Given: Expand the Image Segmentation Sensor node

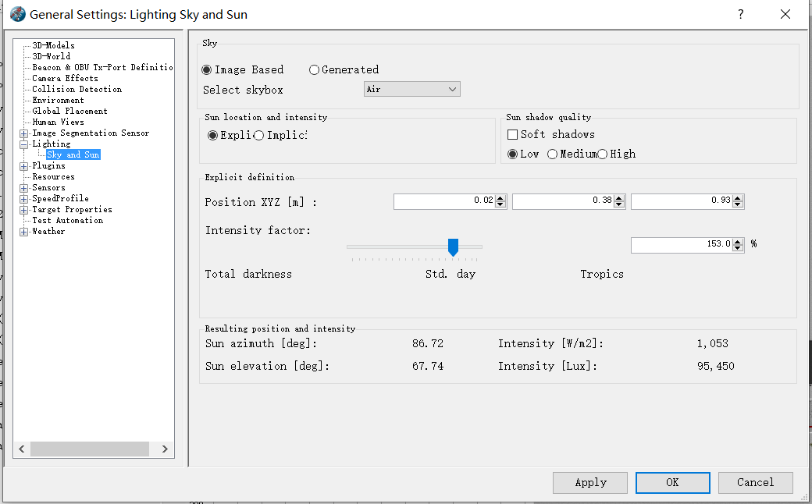Looking at the screenshot, I should (24, 133).
